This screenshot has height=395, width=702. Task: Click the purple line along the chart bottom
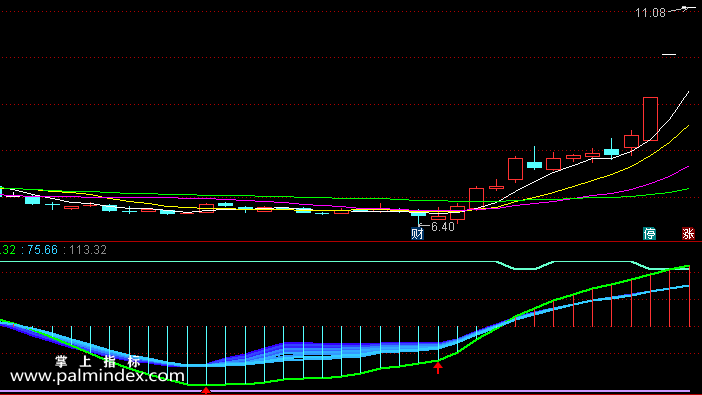pyautogui.click(x=351, y=391)
